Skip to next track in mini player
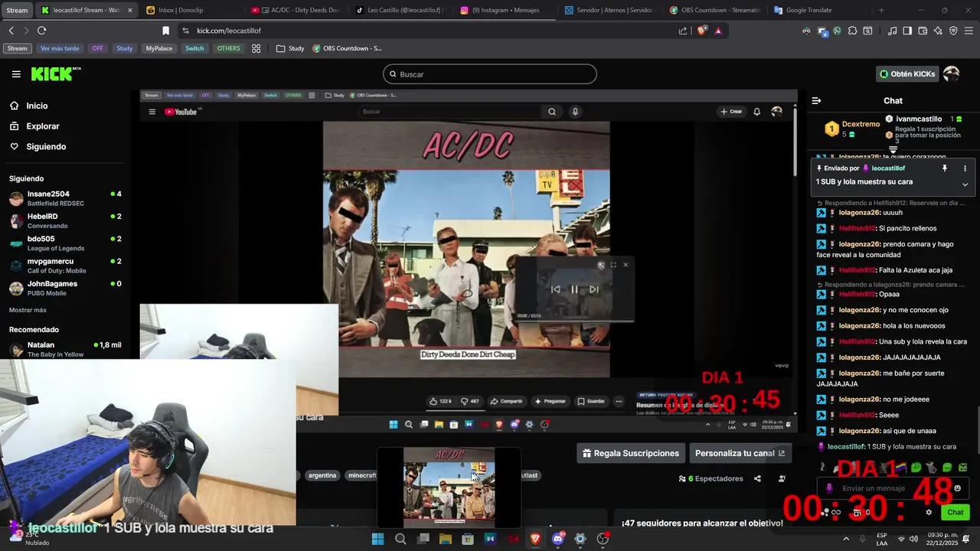Viewport: 980px width, 551px height. tap(593, 289)
